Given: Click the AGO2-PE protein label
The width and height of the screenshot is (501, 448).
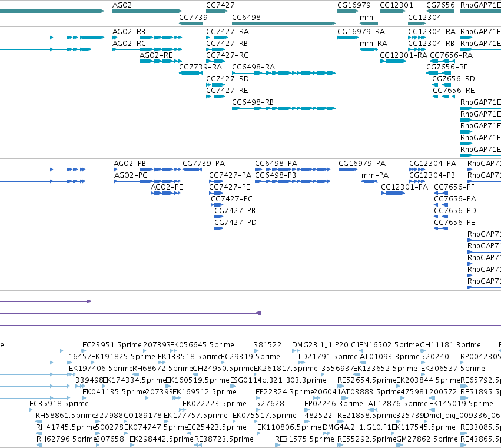Looking at the screenshot, I should pyautogui.click(x=167, y=187).
